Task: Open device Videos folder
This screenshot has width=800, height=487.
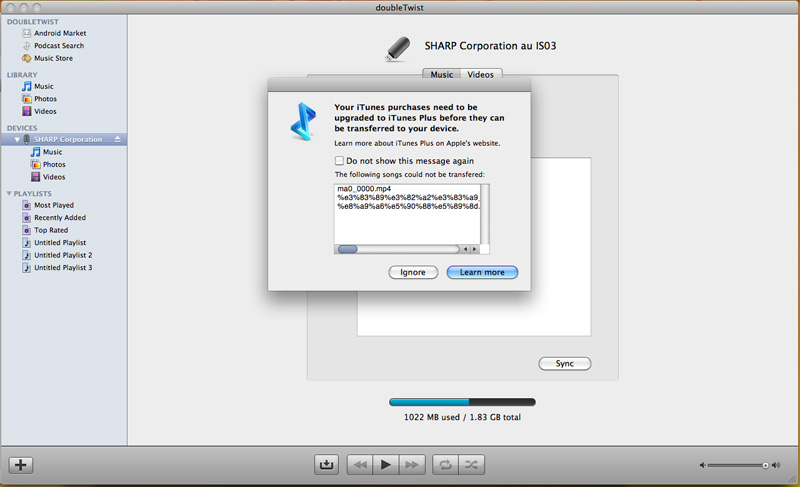Action: tap(54, 177)
